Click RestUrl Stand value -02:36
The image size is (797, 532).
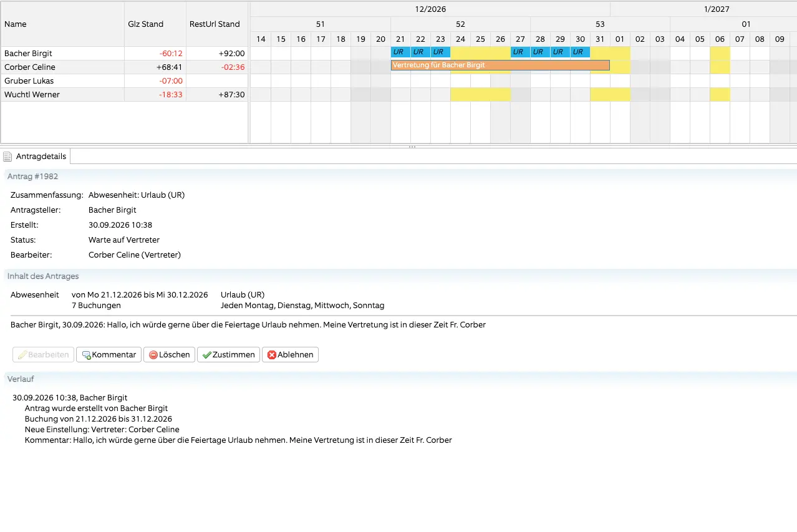(x=232, y=67)
